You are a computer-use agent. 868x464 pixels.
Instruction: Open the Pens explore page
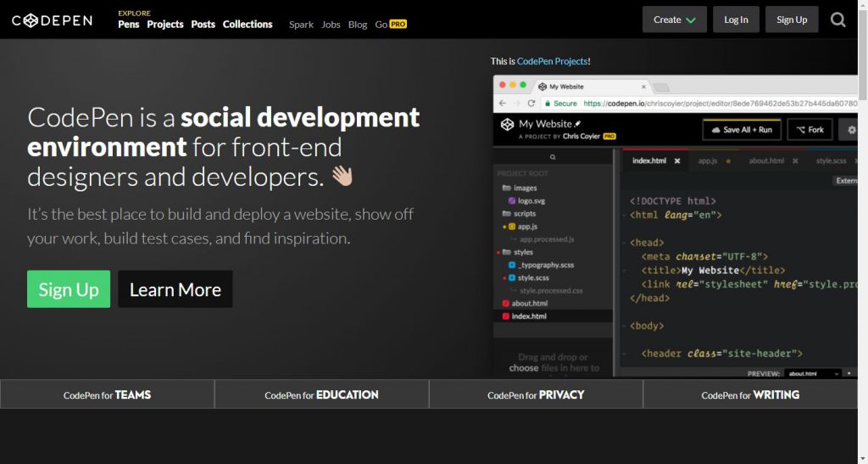pyautogui.click(x=129, y=24)
